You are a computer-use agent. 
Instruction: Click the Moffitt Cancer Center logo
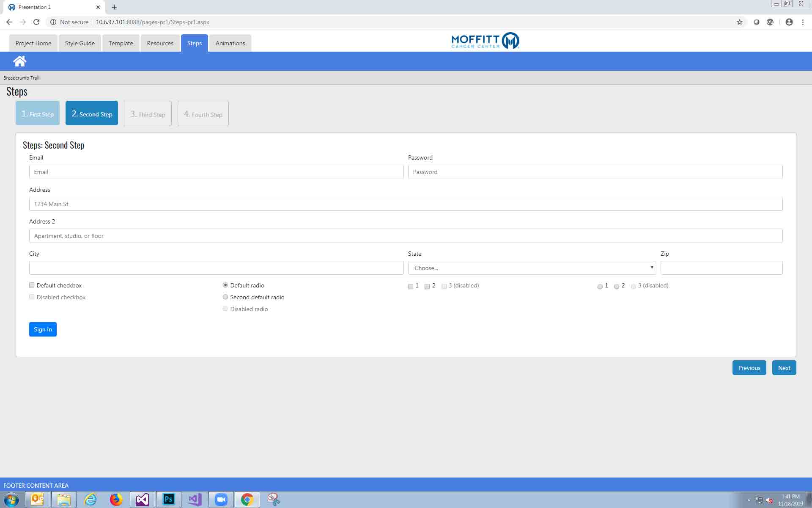click(485, 41)
